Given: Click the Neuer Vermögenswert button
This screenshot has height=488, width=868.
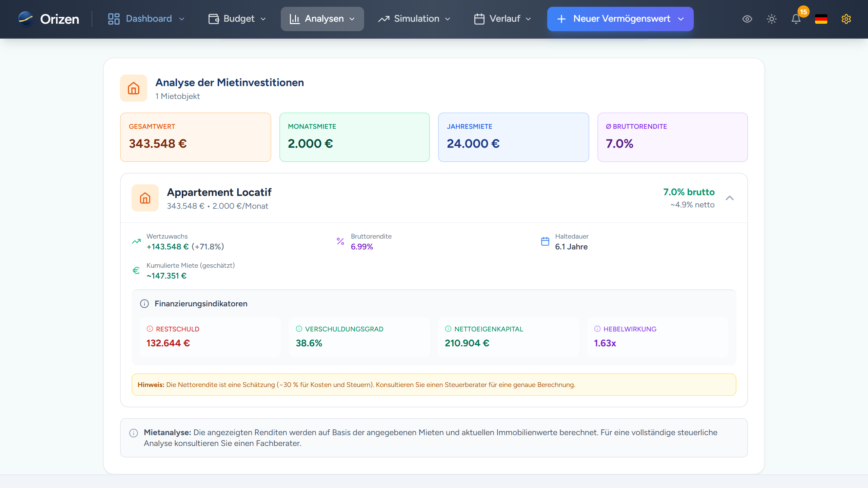Looking at the screenshot, I should tap(620, 19).
